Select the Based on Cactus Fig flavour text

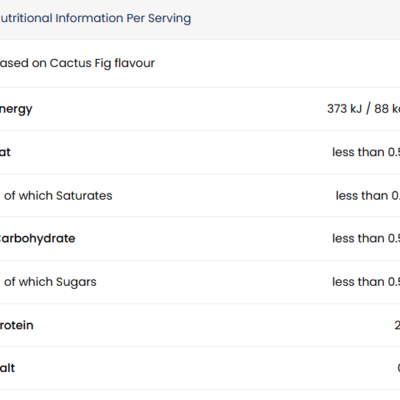(77, 63)
